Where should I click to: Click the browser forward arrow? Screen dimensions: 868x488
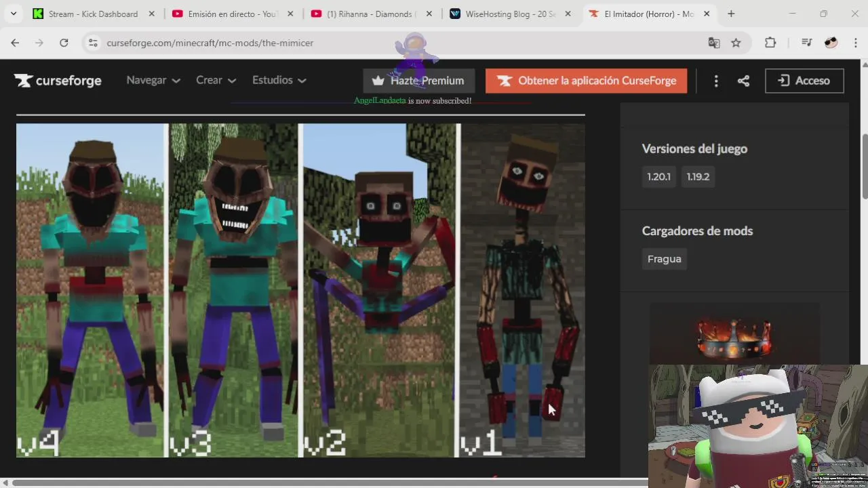coord(39,43)
